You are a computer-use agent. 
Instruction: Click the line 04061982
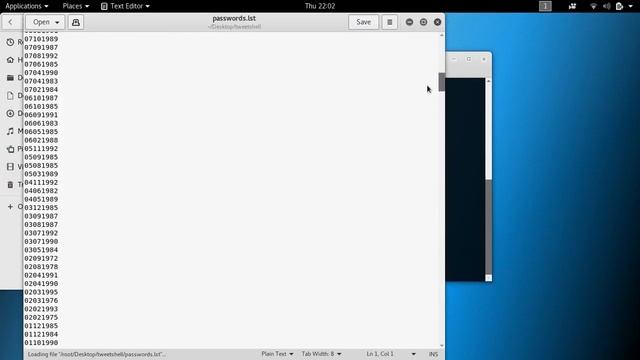41,191
